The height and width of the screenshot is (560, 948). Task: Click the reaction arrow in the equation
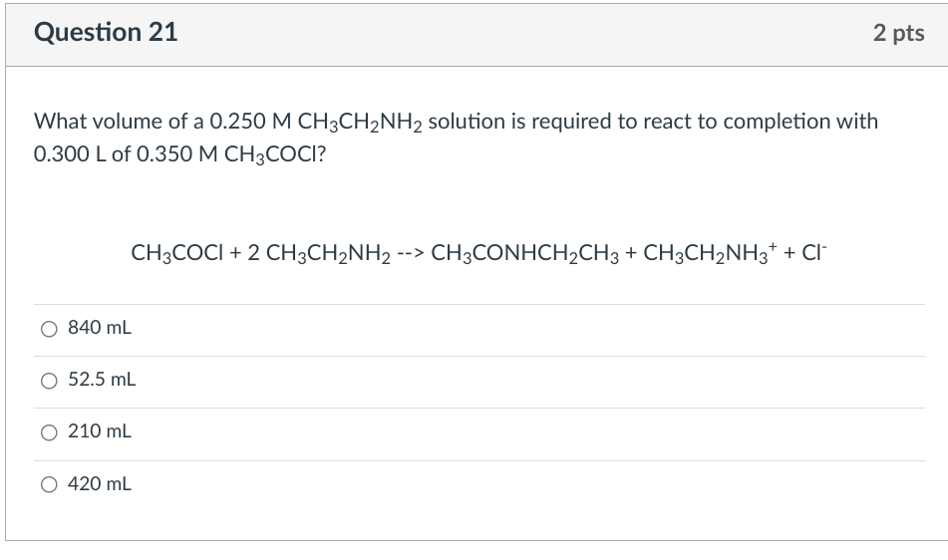click(x=411, y=253)
